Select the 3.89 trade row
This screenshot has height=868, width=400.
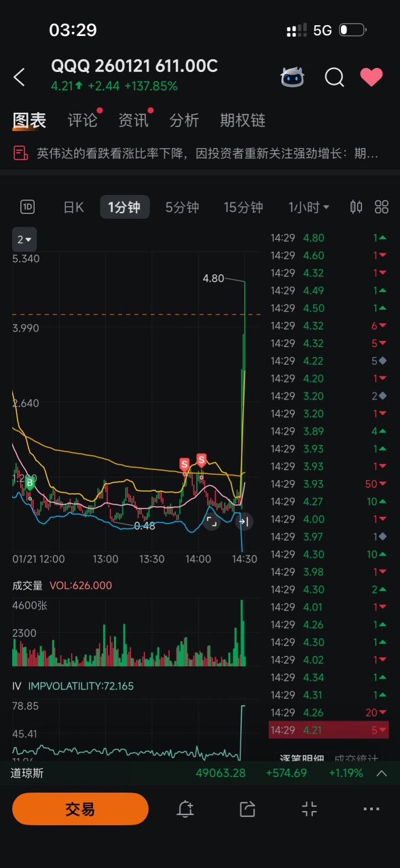pos(329,431)
